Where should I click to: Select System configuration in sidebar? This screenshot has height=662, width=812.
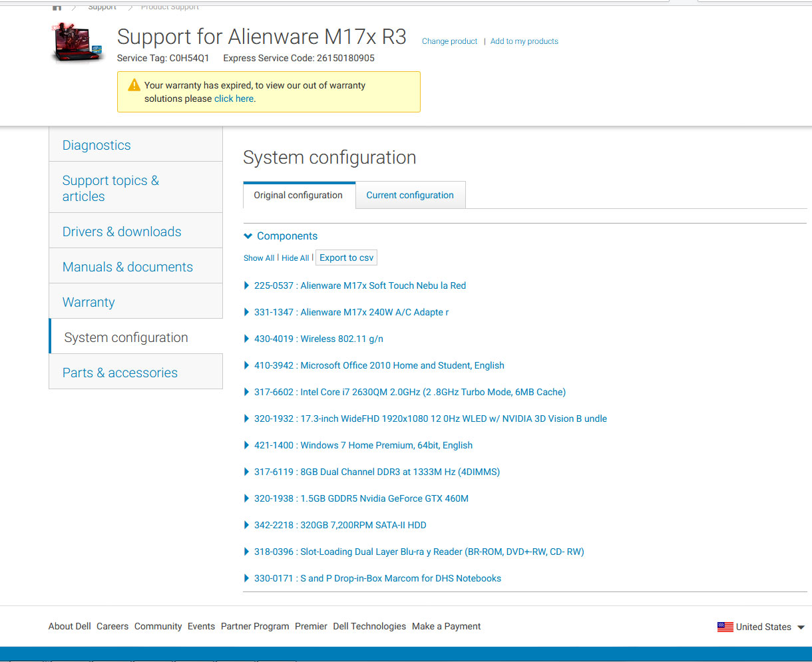[136, 337]
